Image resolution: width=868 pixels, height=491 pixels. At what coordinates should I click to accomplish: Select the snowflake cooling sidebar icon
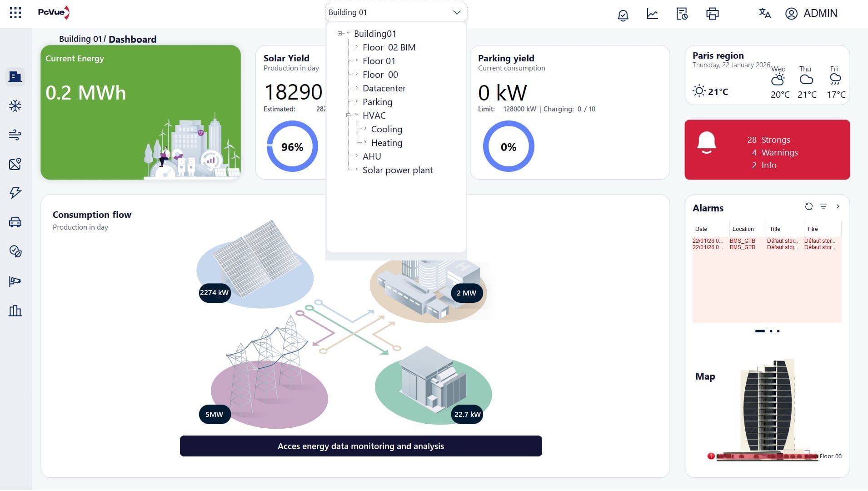click(15, 106)
